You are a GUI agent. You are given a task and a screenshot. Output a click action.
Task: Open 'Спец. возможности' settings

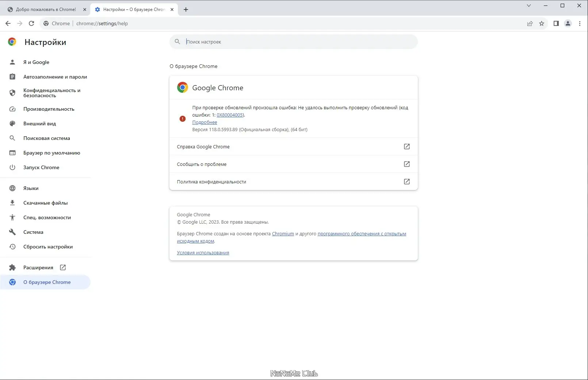(45, 217)
